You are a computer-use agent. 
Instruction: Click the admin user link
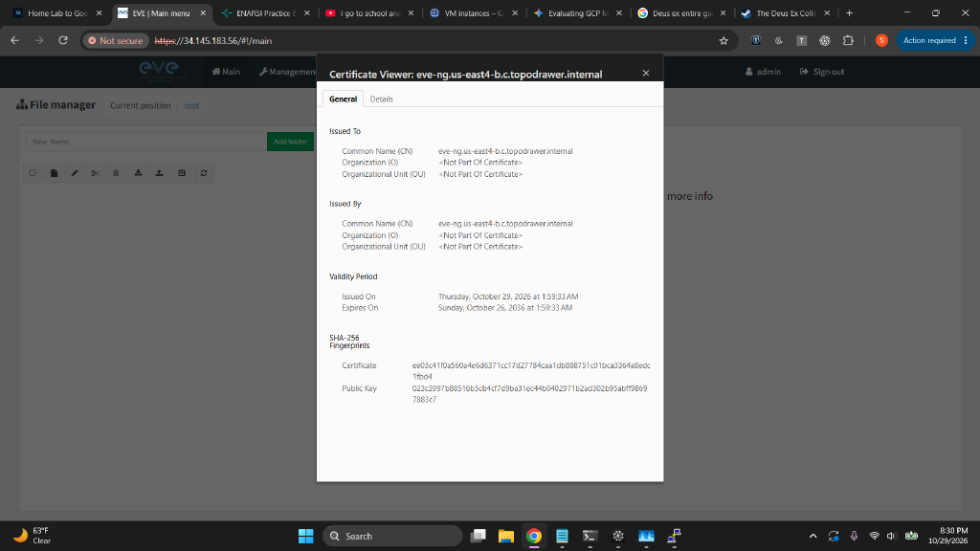point(763,72)
